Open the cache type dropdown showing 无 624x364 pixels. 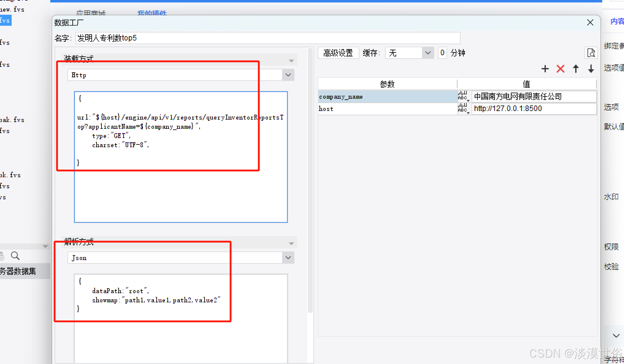pos(428,53)
